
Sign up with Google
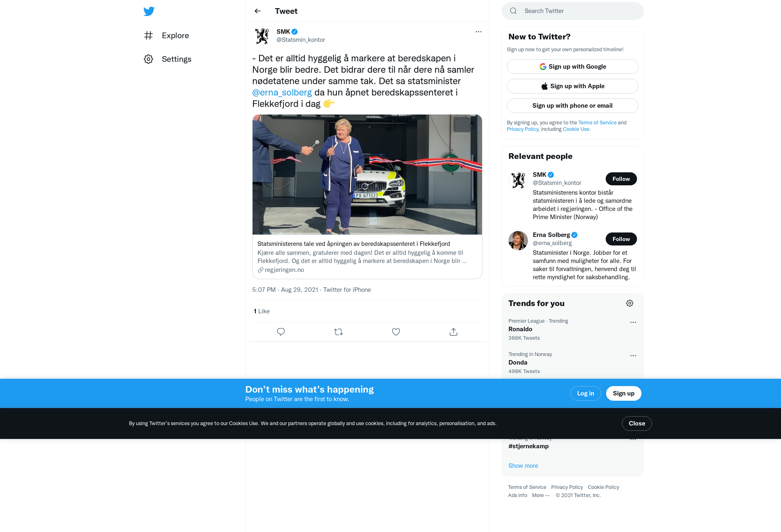573,67
